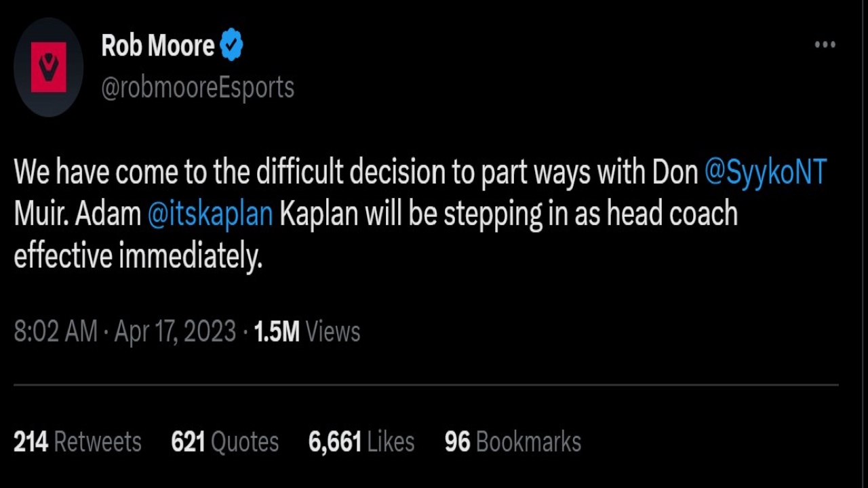Viewport: 868px width, 488px height.
Task: Open the @SyykoNT mention
Action: [766, 173]
